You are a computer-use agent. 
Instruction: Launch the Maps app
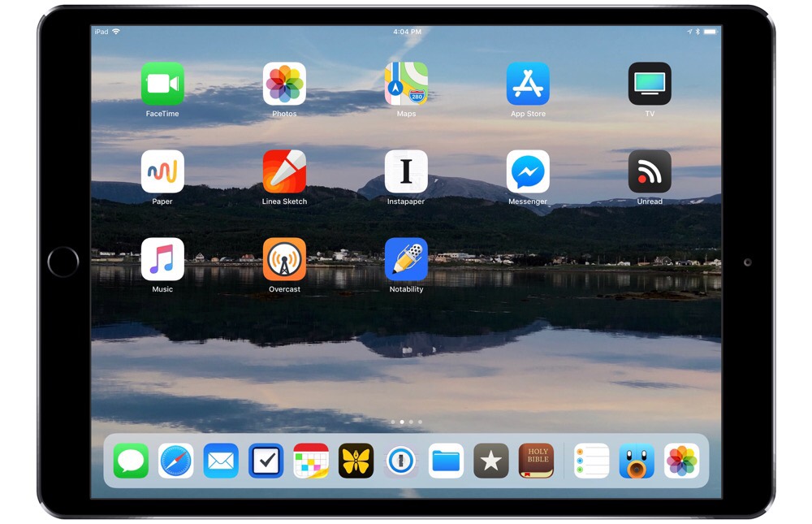point(406,84)
